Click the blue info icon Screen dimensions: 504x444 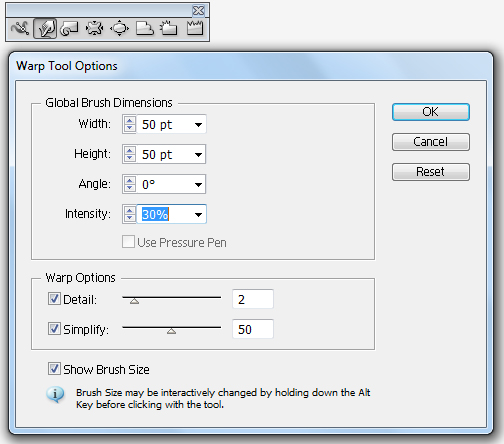pos(55,394)
